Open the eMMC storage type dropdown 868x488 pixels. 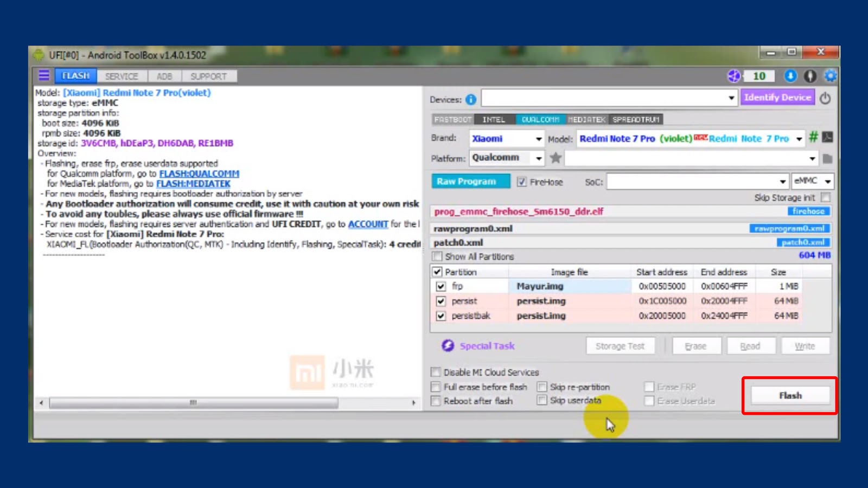click(x=812, y=181)
